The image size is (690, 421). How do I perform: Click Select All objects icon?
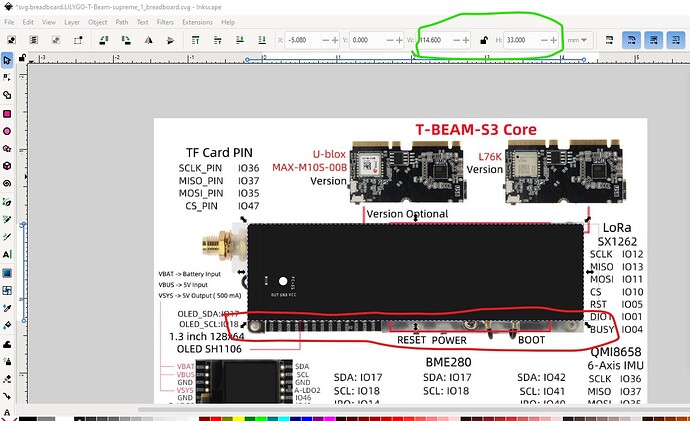(11, 40)
